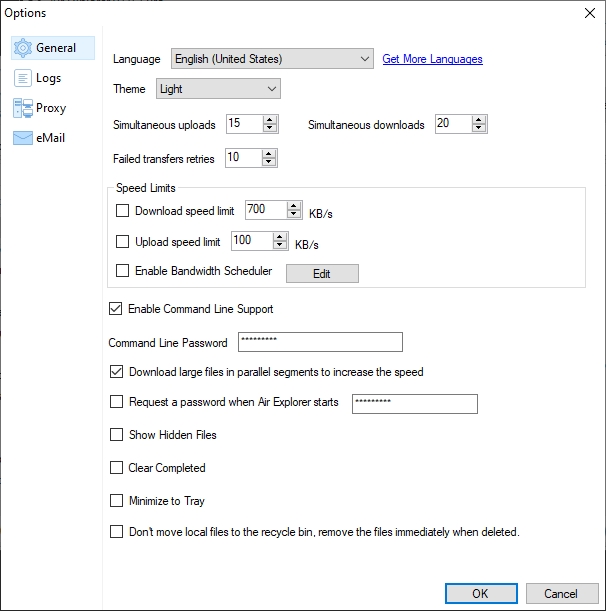Open the General settings gear icon
606x611 pixels.
23,48
